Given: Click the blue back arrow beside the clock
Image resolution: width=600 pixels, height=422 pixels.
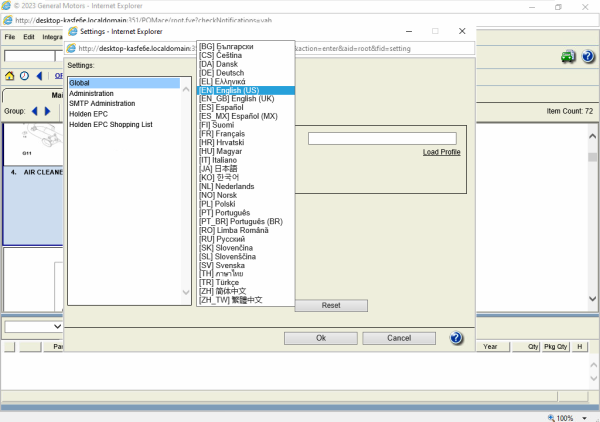Looking at the screenshot, I should (x=40, y=76).
